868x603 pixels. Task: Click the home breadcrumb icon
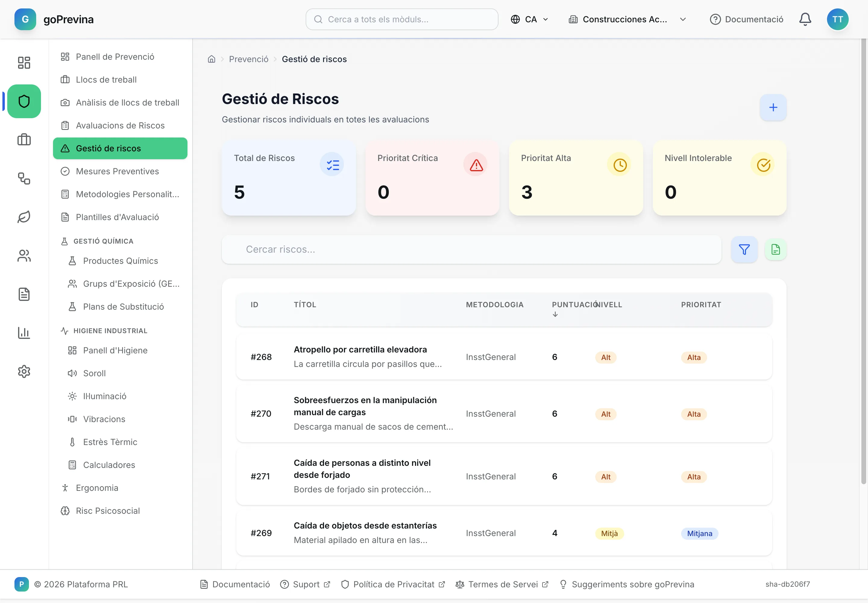coord(212,59)
